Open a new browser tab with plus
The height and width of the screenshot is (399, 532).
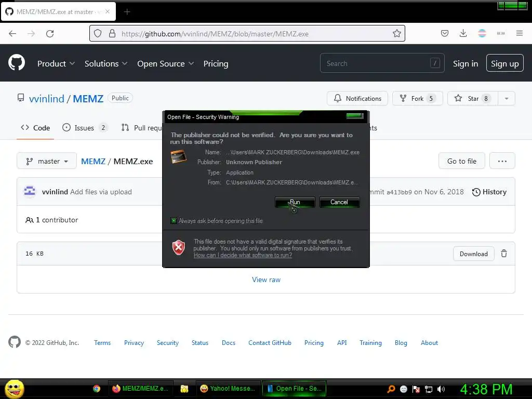click(x=127, y=12)
